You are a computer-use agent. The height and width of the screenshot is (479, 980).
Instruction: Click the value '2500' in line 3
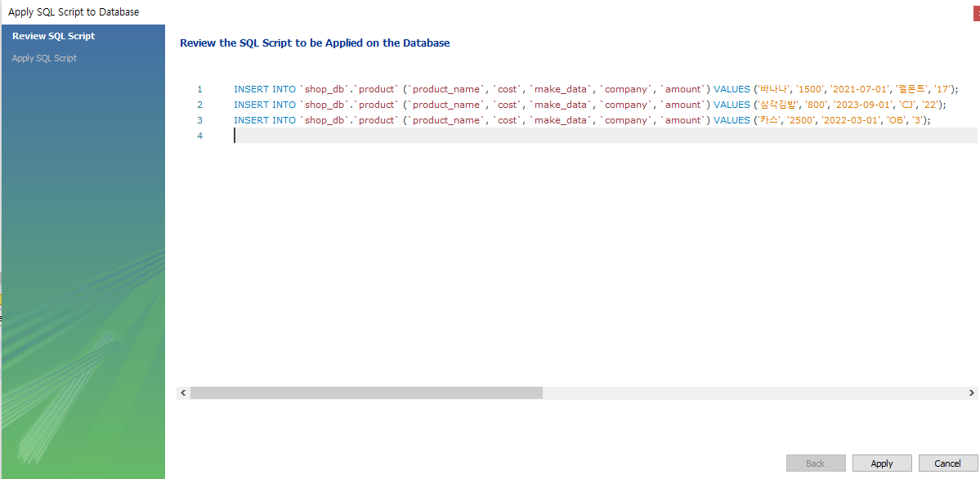800,120
